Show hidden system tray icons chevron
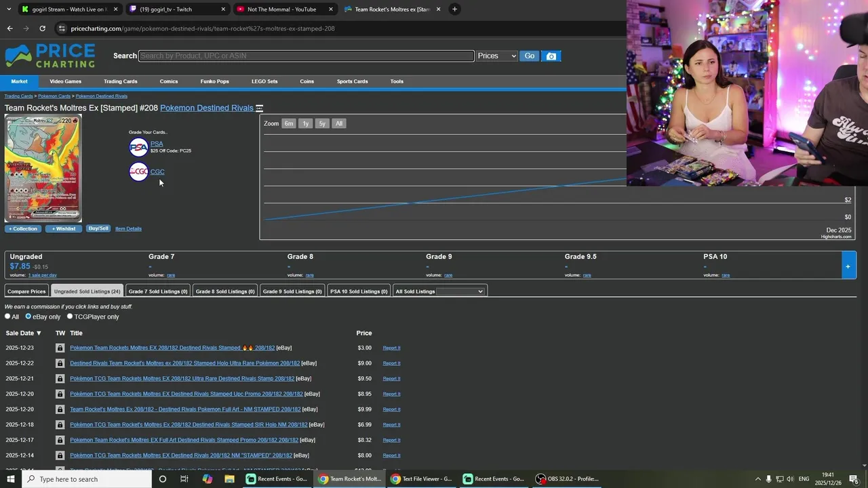 (757, 479)
